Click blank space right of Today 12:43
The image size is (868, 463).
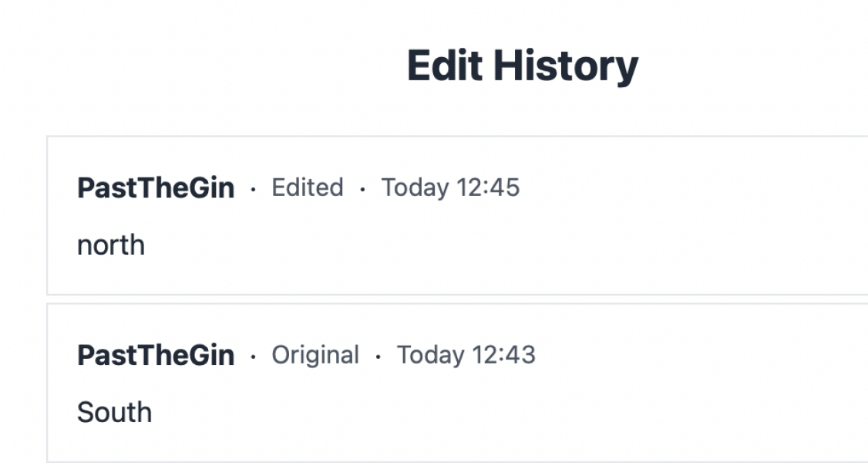pos(694,355)
